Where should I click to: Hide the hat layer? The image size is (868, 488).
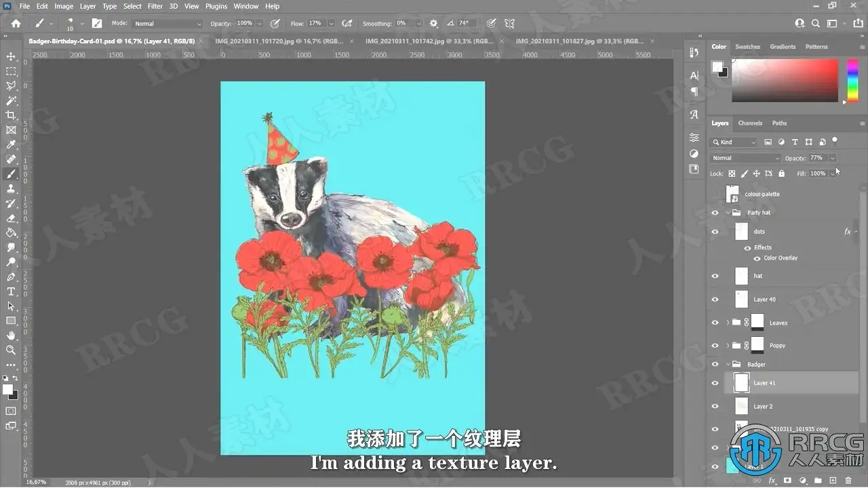[x=715, y=276]
